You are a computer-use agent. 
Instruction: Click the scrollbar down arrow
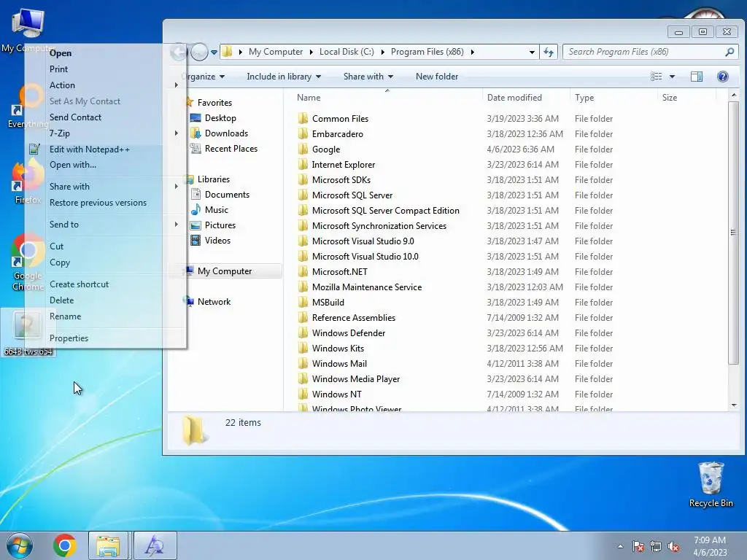pyautogui.click(x=734, y=405)
